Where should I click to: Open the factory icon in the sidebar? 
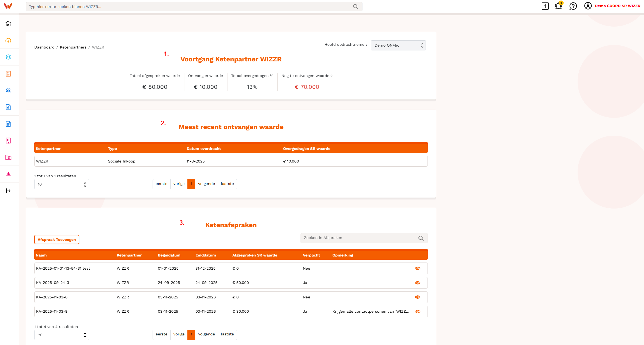(8, 157)
